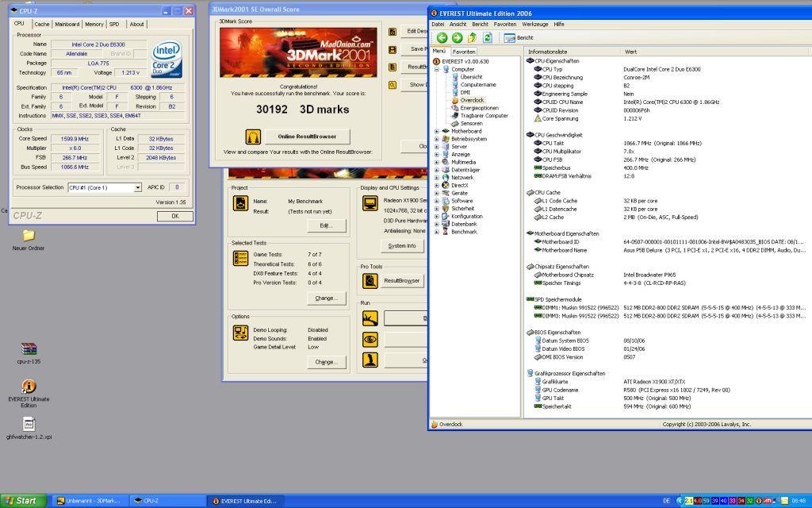The height and width of the screenshot is (508, 812).
Task: Collapse the Computer node in EVEREST tree
Action: pos(437,69)
